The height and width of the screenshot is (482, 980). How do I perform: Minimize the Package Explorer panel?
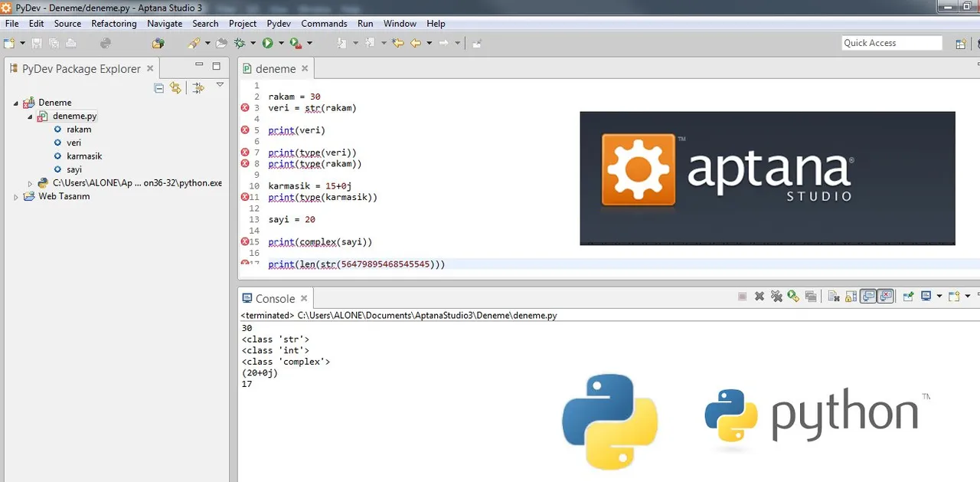(199, 65)
